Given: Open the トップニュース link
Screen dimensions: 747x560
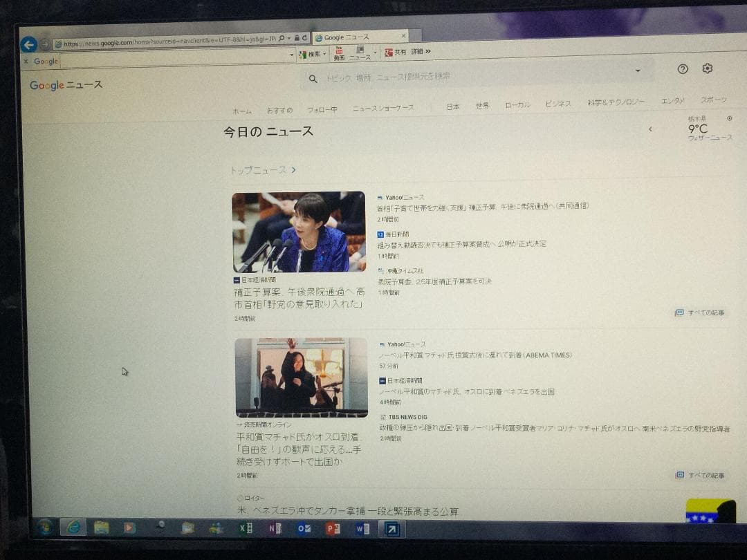Looking at the screenshot, I should pyautogui.click(x=259, y=169).
